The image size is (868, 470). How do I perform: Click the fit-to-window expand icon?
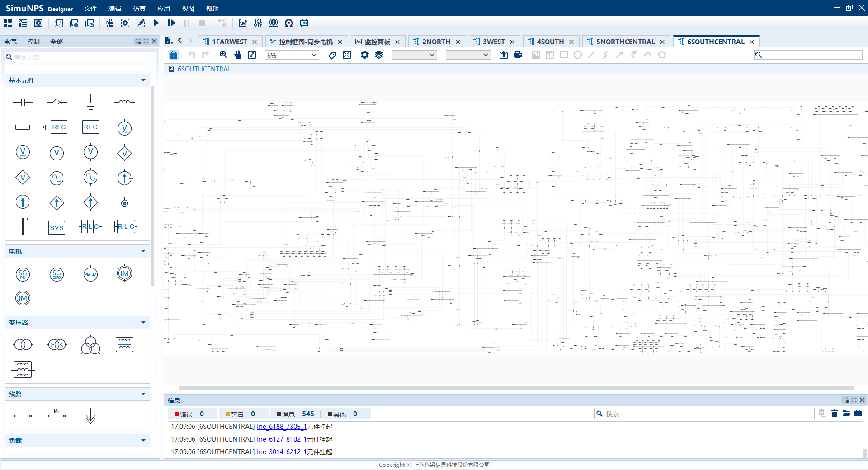[x=252, y=55]
